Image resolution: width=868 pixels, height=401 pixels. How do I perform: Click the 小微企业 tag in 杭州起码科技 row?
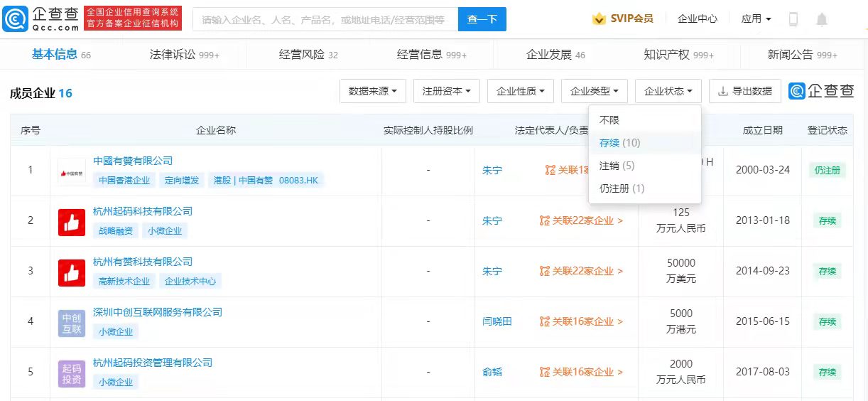click(x=166, y=230)
